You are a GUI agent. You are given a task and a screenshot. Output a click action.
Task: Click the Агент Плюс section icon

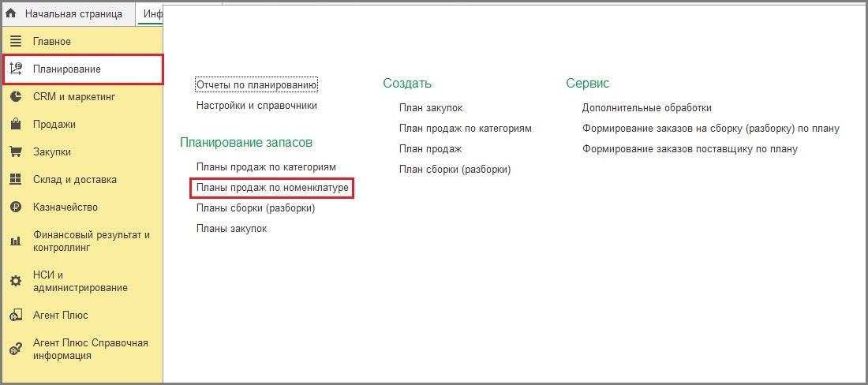[16, 316]
